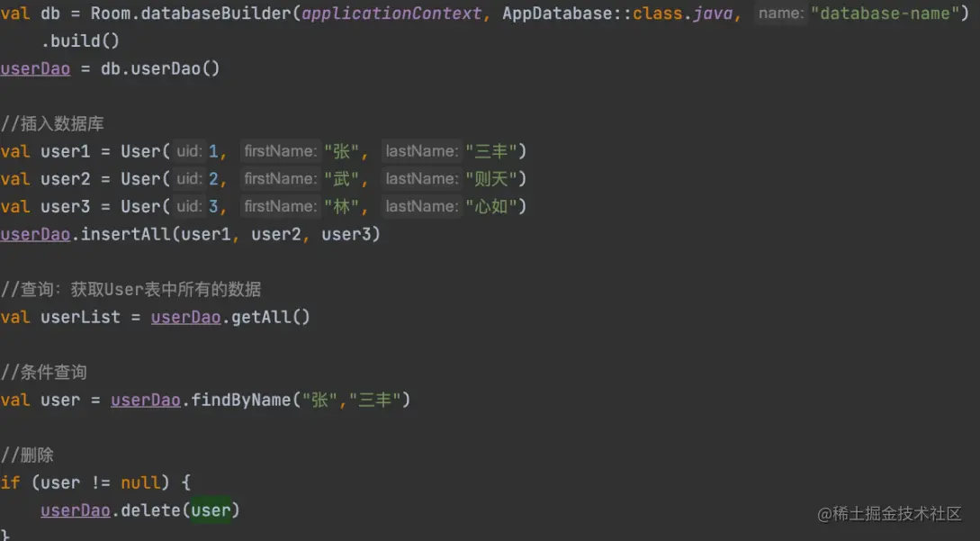Click the delete method call
Screen dimensions: 980x541
point(150,510)
